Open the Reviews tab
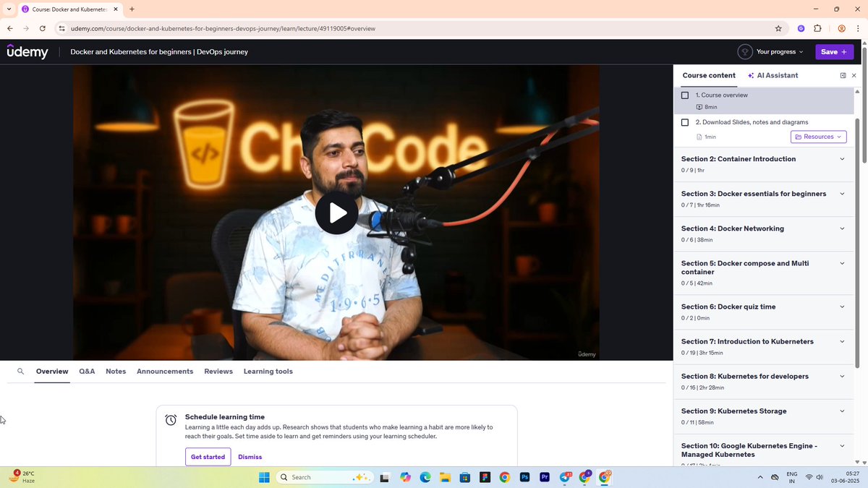The height and width of the screenshot is (488, 868). (x=218, y=372)
